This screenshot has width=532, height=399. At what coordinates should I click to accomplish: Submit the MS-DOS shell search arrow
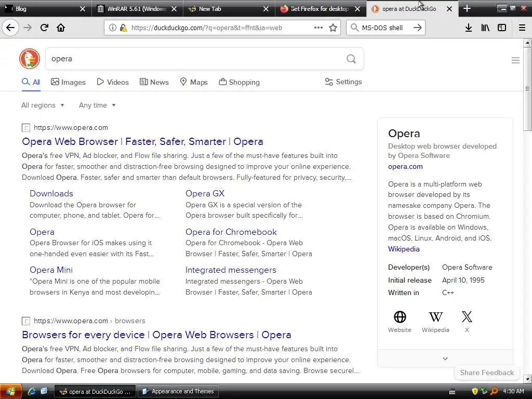point(418,28)
